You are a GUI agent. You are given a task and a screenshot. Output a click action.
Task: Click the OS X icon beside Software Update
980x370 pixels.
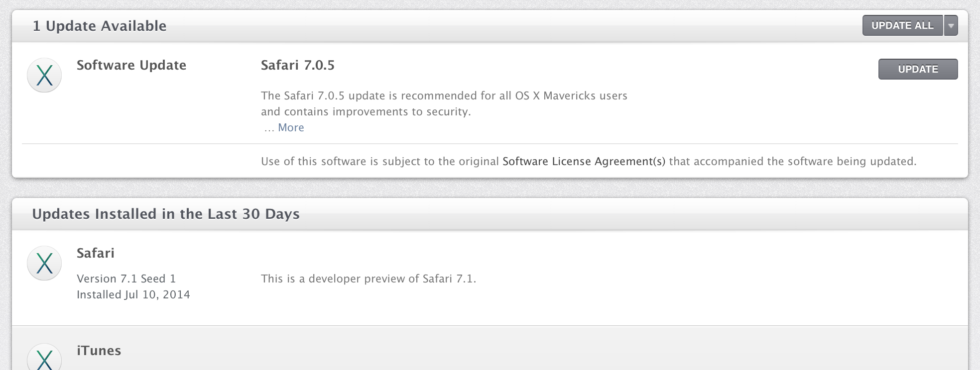[x=44, y=75]
